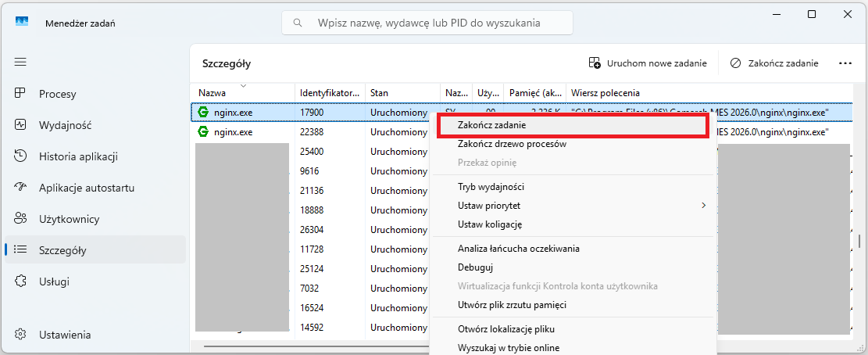Select the Szczegóły page
Screen dimensions: 868x355
tap(95, 250)
